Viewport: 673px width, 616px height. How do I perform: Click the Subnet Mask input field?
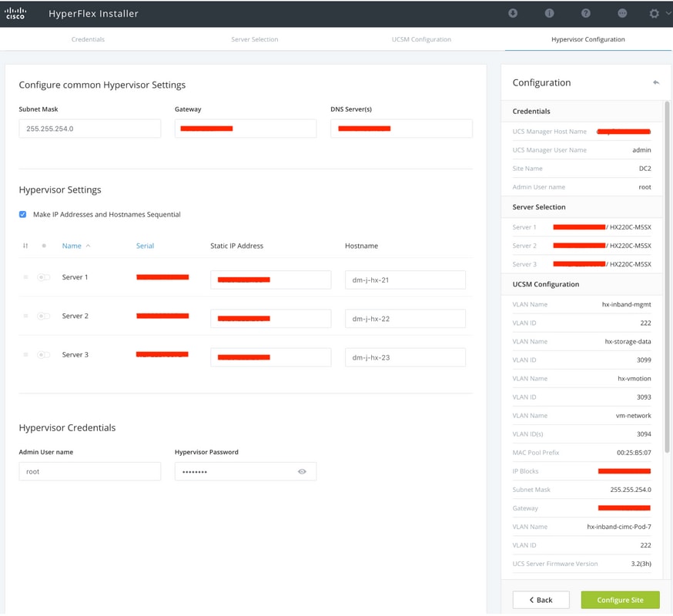click(x=89, y=129)
